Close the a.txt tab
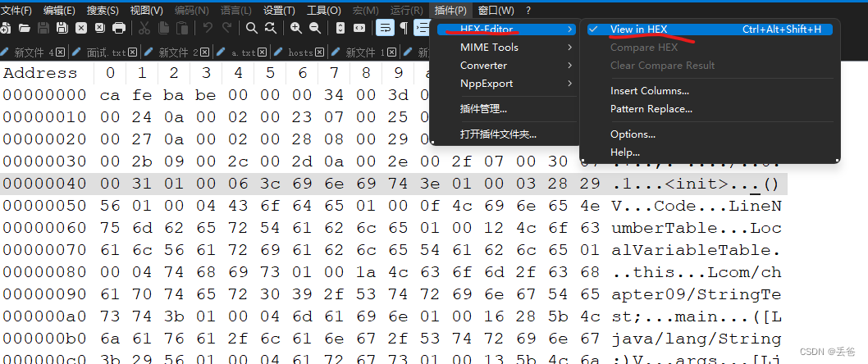Screen dimensions: 868x364 tap(262, 52)
